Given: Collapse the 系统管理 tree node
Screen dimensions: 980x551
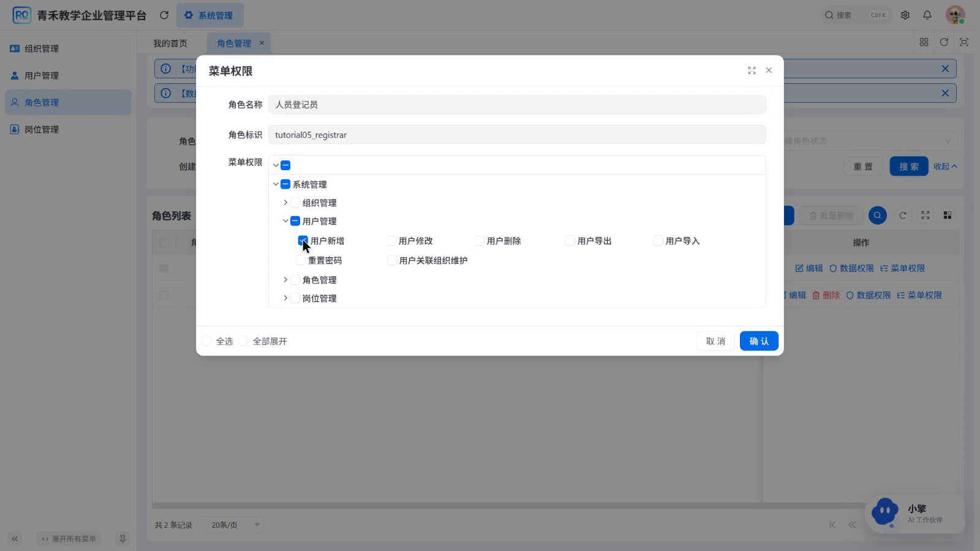Looking at the screenshot, I should coord(276,184).
